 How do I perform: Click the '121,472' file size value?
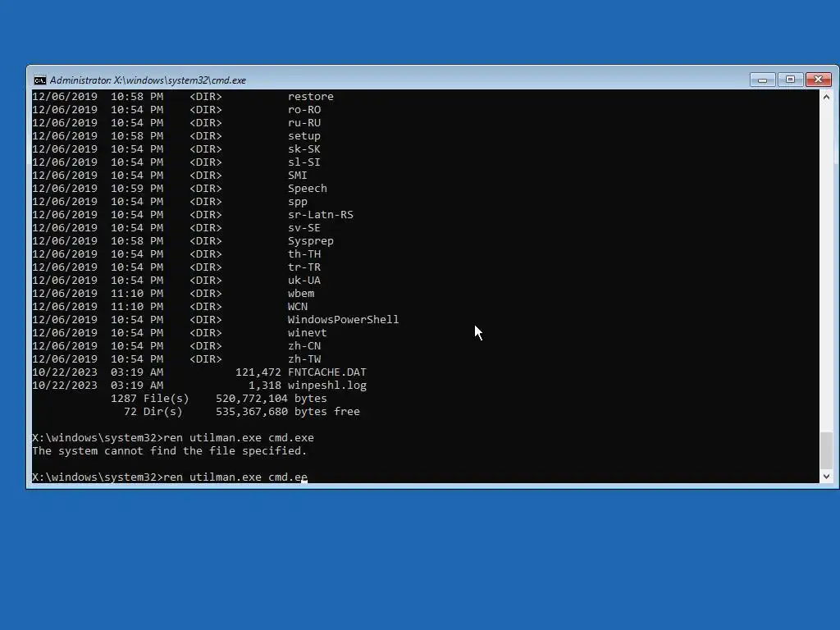pyautogui.click(x=258, y=372)
